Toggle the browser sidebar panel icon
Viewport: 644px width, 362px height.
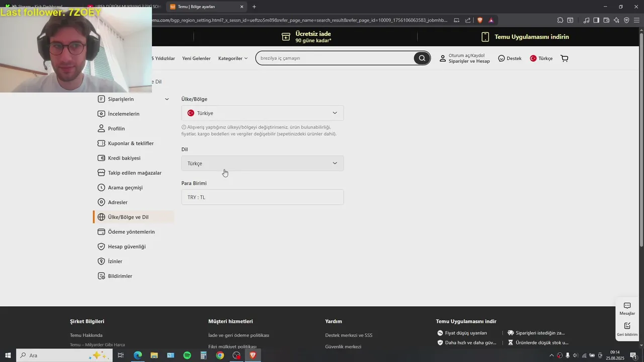tap(596, 20)
